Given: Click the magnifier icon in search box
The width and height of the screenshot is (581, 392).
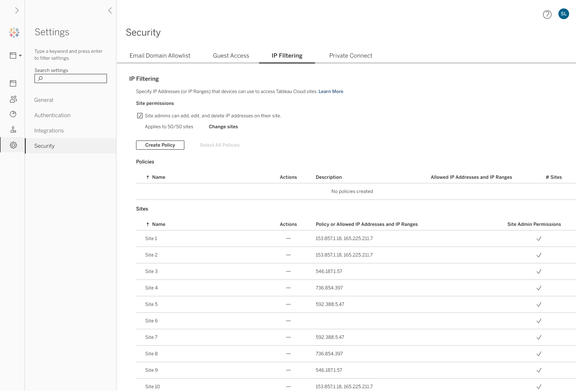Looking at the screenshot, I should tap(40, 78).
